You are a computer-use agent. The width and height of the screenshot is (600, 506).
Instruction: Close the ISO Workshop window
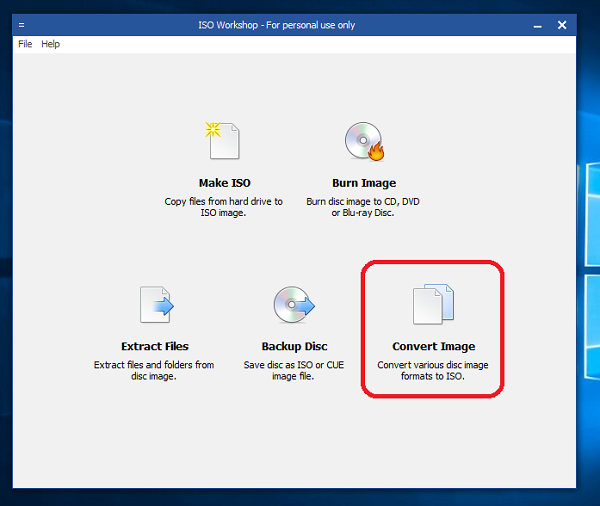(562, 25)
